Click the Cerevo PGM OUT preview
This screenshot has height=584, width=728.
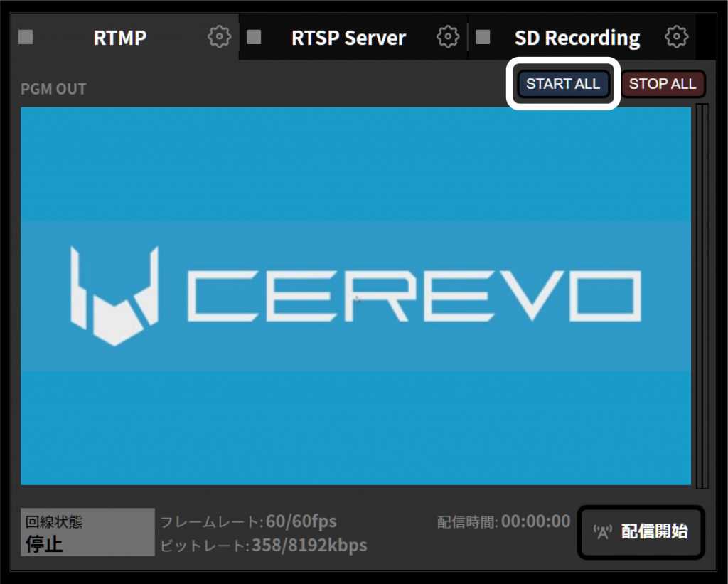[x=355, y=296]
